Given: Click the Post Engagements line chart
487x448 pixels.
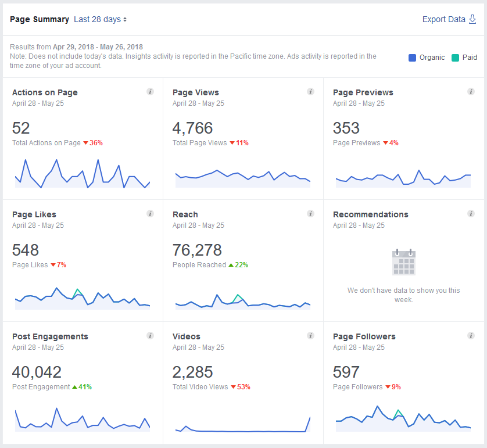Looking at the screenshot, I should (83, 420).
